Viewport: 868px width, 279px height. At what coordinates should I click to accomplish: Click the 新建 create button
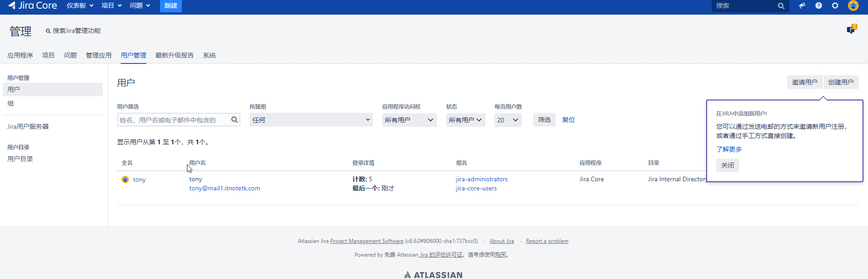171,6
